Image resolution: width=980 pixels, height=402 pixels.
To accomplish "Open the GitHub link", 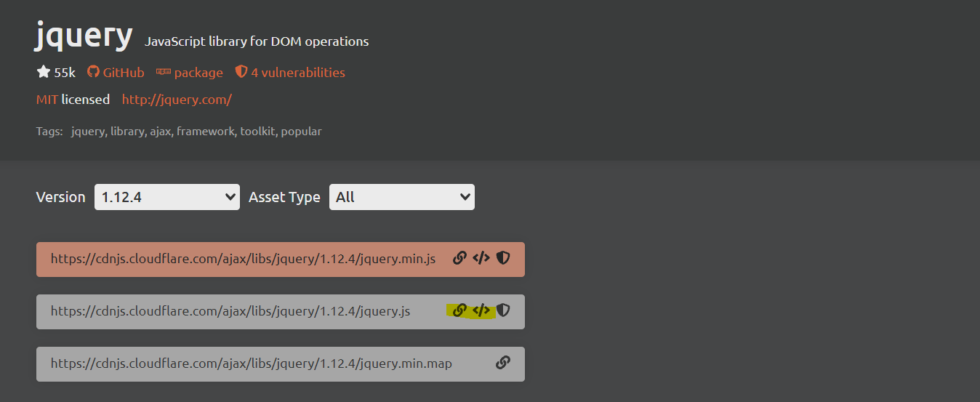I will point(124,73).
